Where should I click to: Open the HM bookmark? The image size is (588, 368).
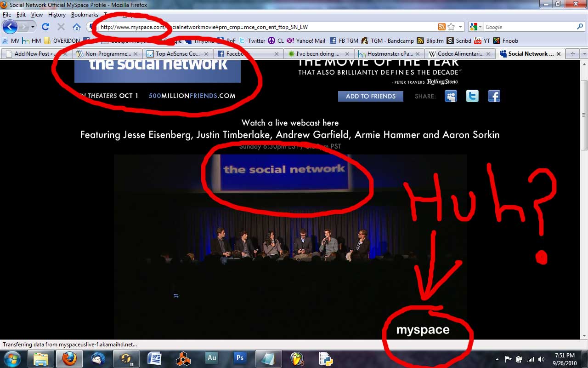click(x=32, y=40)
